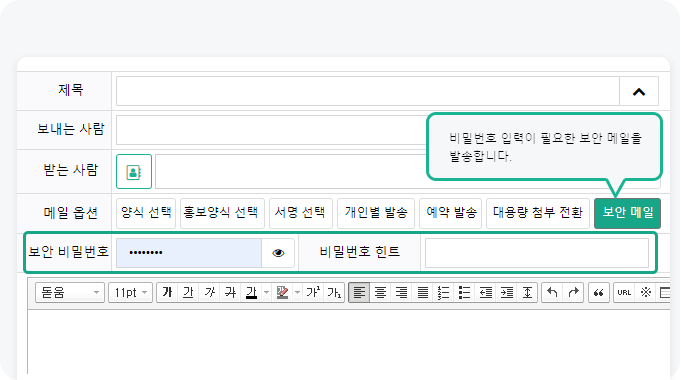
Task: Open the 11pt font size dropdown
Action: tap(130, 292)
